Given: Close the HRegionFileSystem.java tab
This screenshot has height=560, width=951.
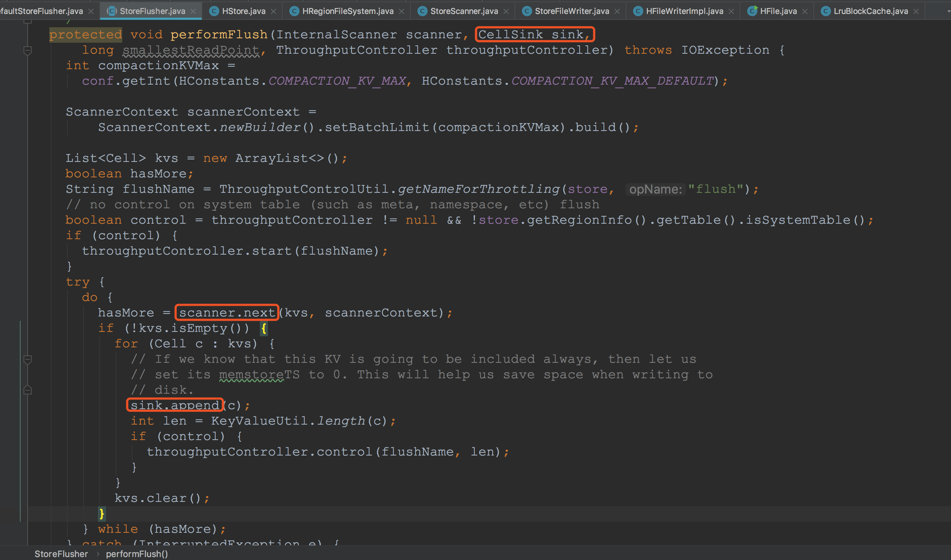Looking at the screenshot, I should coord(402,11).
